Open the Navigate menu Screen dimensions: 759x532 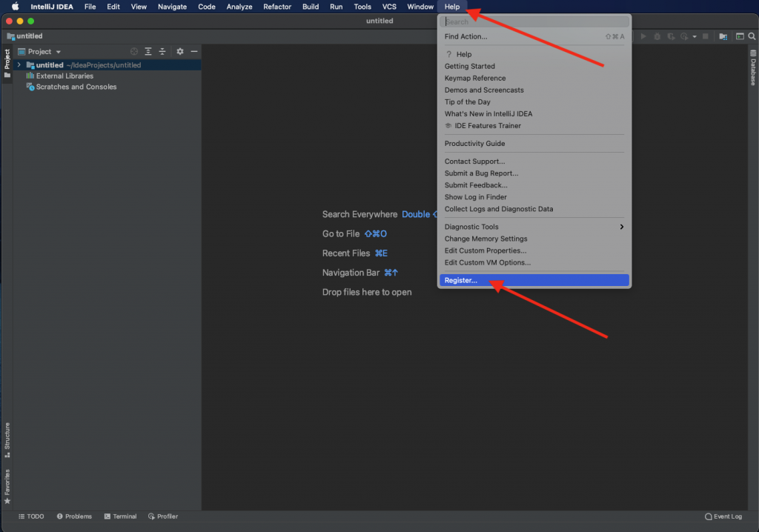tap(172, 7)
